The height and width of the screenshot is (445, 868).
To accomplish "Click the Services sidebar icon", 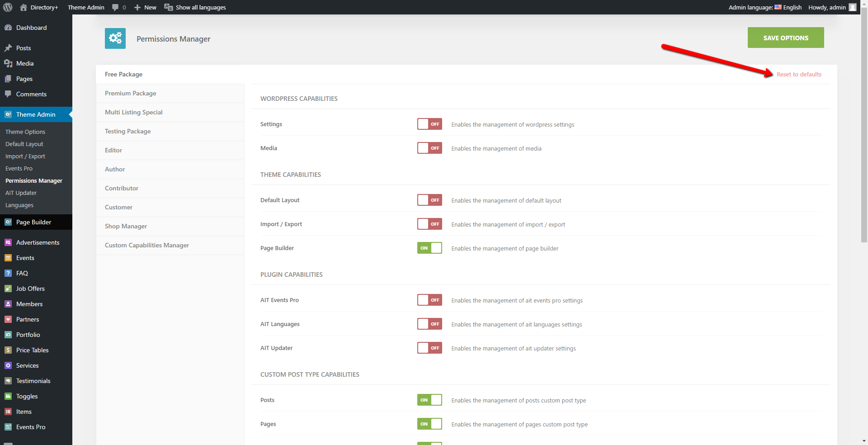I will point(8,365).
